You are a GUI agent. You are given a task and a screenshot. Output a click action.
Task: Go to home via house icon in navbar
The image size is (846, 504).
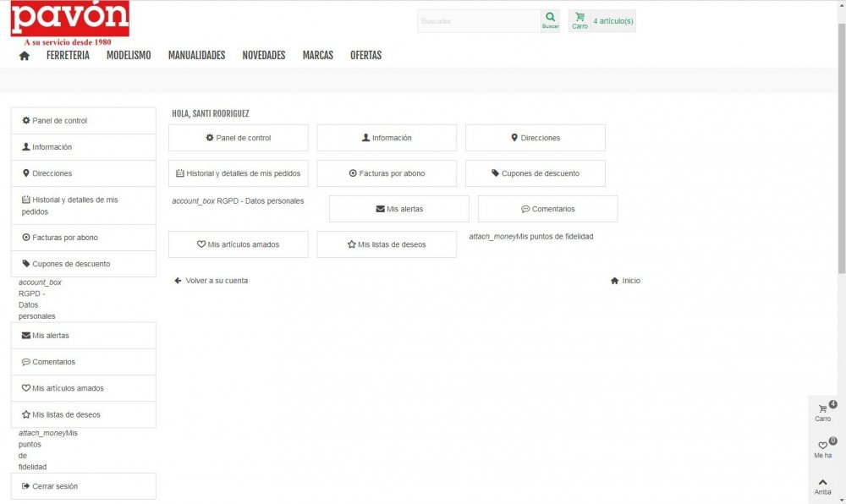(25, 56)
